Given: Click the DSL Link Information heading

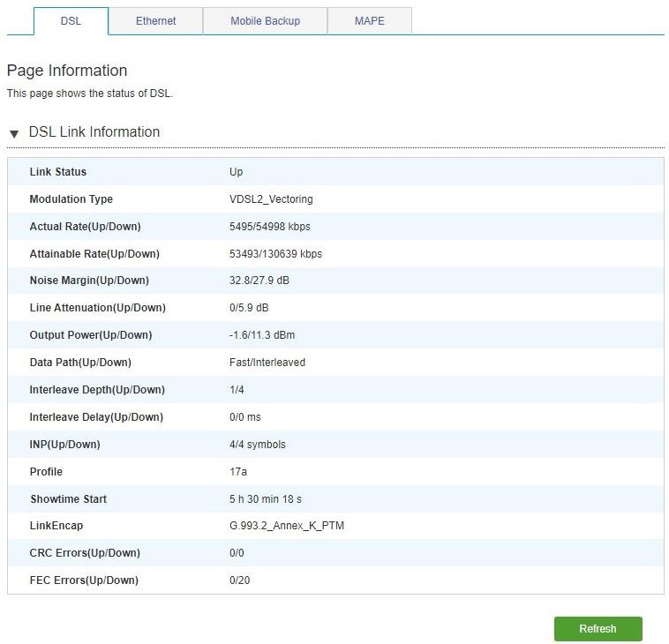Looking at the screenshot, I should [94, 131].
